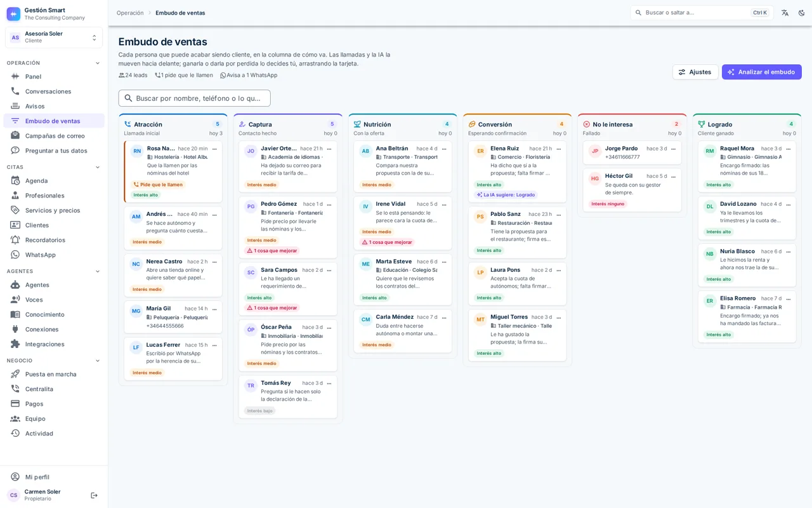Select Embudo de ventas in the sidebar
This screenshot has height=508, width=812.
pos(54,121)
